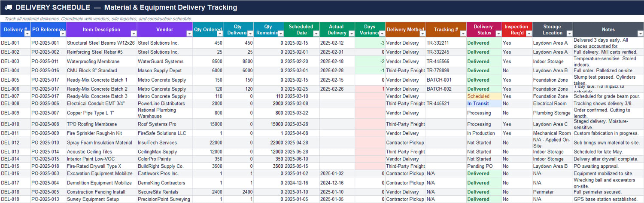Select the DELIVERY SCHEDULE title text
Image resolution: width=644 pixels, height=203 pixels.
52,7
